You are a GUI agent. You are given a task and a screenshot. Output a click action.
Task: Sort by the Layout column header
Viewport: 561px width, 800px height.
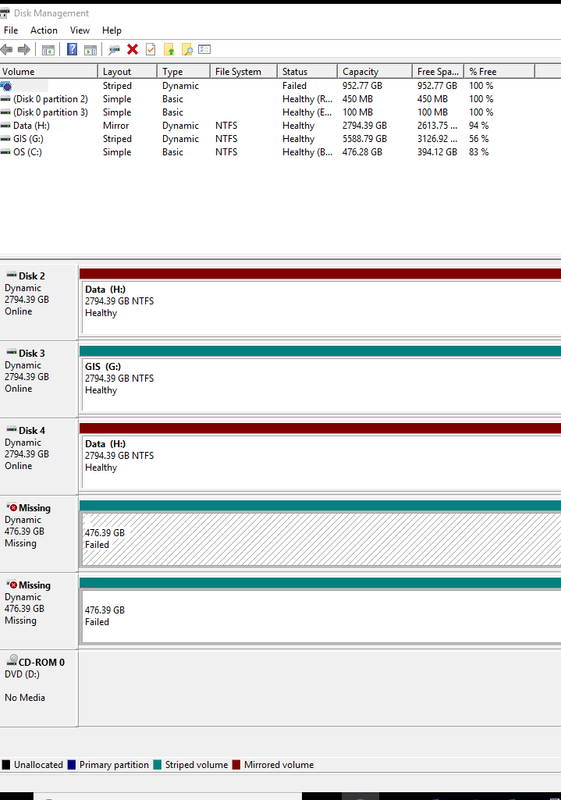point(127,71)
